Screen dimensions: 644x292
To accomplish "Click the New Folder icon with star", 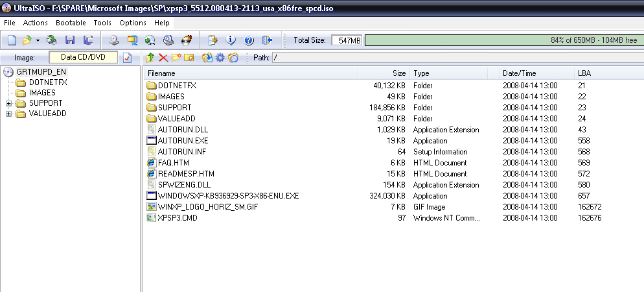I will pyautogui.click(x=176, y=58).
